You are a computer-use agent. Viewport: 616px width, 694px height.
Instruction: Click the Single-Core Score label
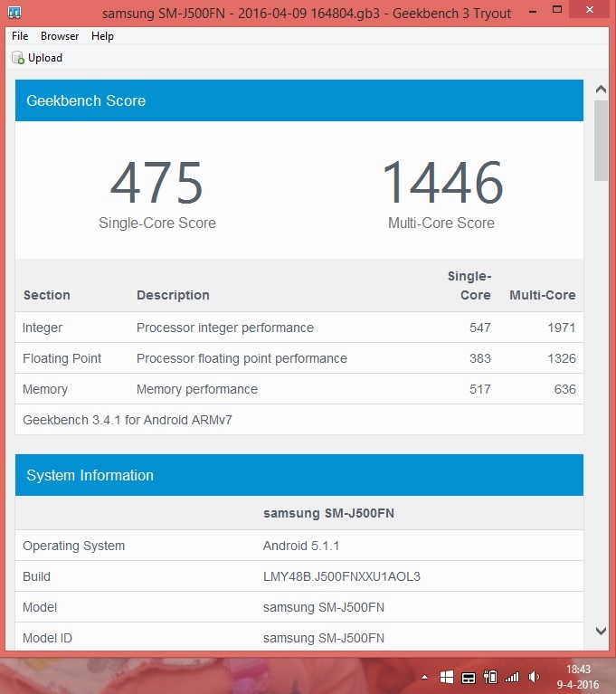(157, 223)
